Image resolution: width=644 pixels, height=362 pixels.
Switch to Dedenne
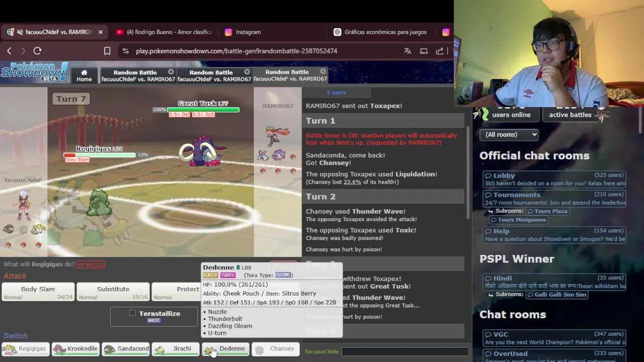225,349
